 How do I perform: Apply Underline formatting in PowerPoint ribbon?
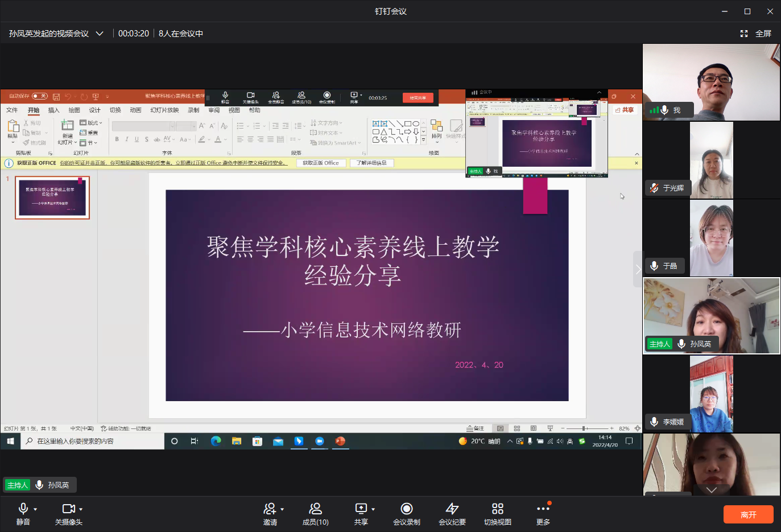pos(137,139)
